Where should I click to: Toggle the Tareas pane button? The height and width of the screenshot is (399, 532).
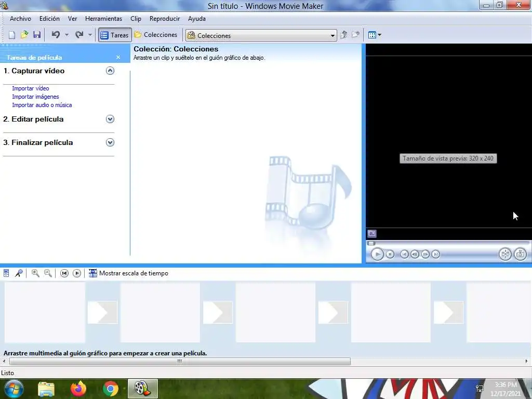(115, 35)
